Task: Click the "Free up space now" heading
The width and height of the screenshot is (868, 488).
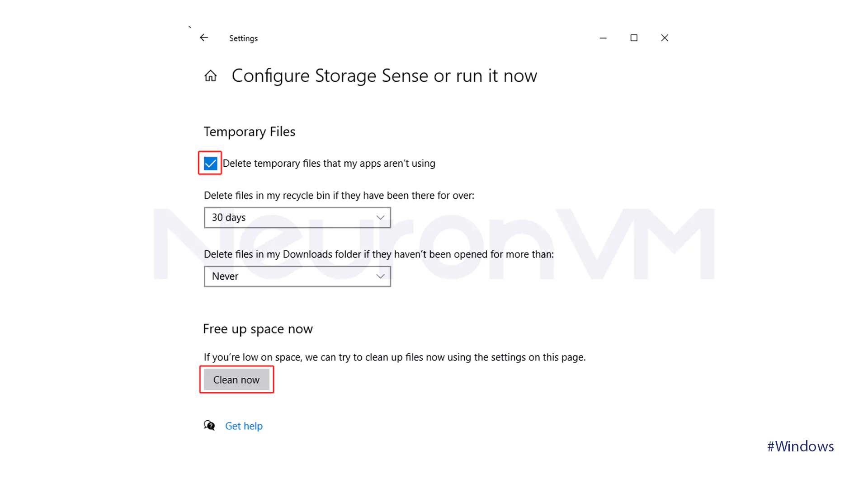Action: 258,329
